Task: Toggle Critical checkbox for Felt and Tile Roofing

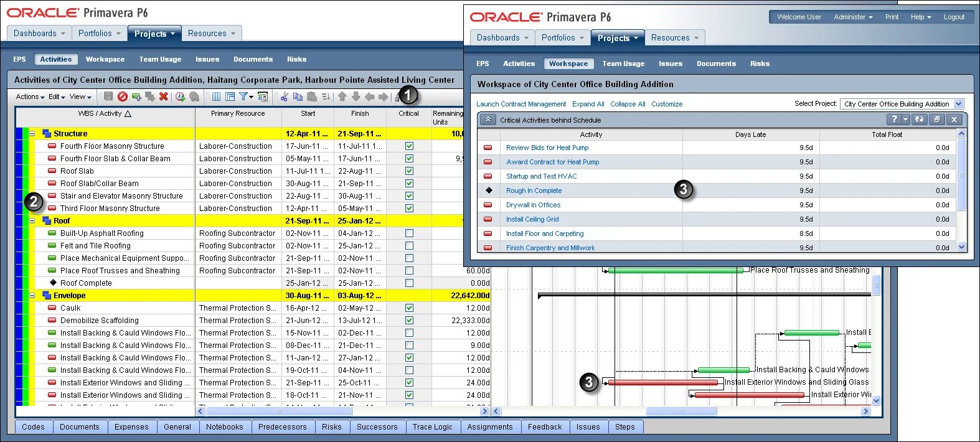Action: coord(409,245)
